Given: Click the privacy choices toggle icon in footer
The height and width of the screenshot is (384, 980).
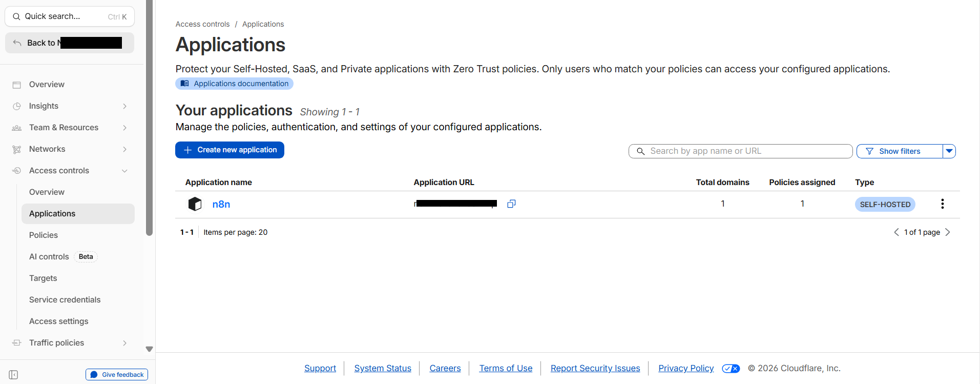Looking at the screenshot, I should [731, 369].
